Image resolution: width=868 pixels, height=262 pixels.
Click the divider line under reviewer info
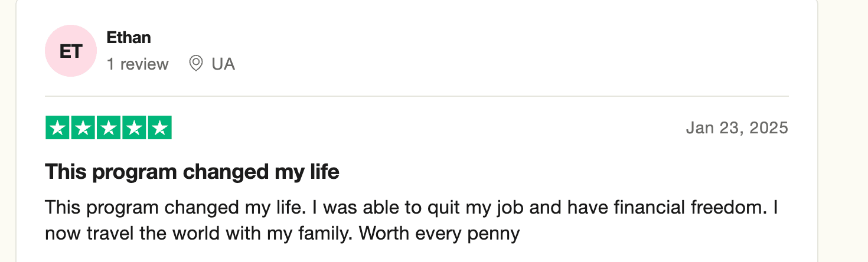(x=416, y=96)
